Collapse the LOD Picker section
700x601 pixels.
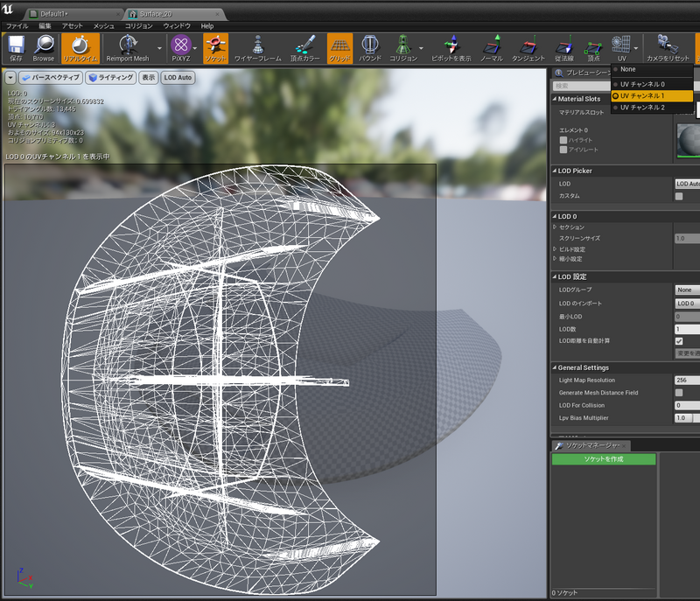[x=555, y=171]
